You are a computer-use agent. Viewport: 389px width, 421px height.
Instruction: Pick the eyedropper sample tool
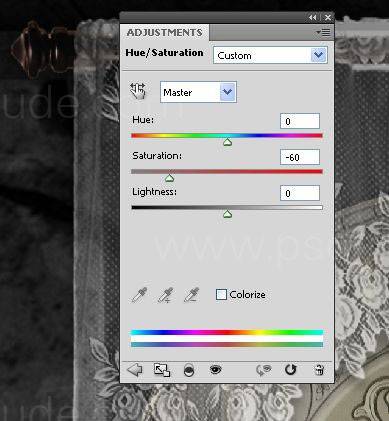click(139, 295)
